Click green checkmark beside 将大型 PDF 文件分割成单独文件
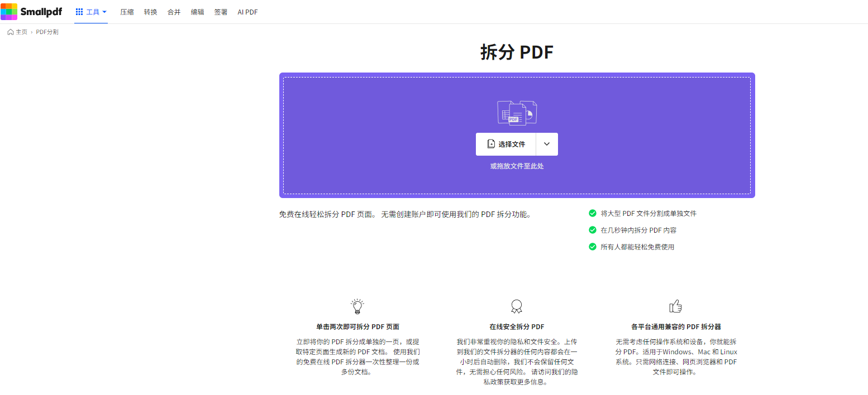 [593, 213]
